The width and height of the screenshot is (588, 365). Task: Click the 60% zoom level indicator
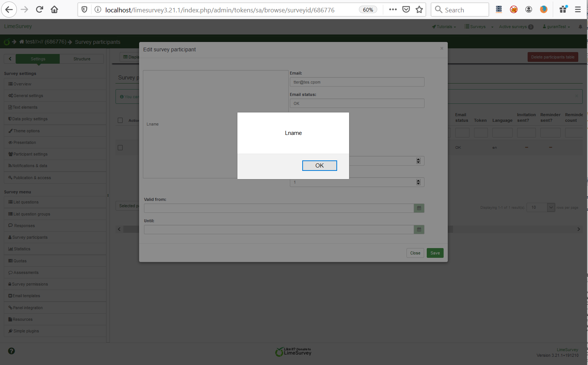368,10
